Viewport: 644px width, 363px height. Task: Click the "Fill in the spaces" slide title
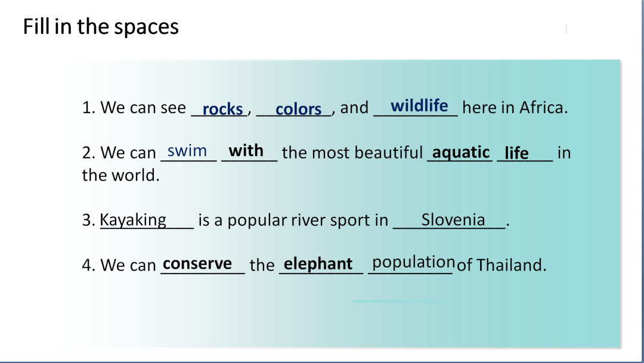101,27
